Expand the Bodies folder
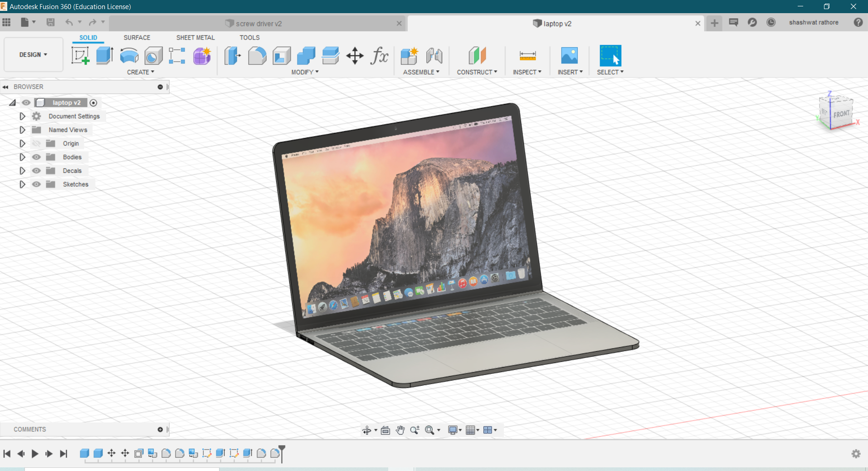The image size is (868, 471). coord(22,157)
